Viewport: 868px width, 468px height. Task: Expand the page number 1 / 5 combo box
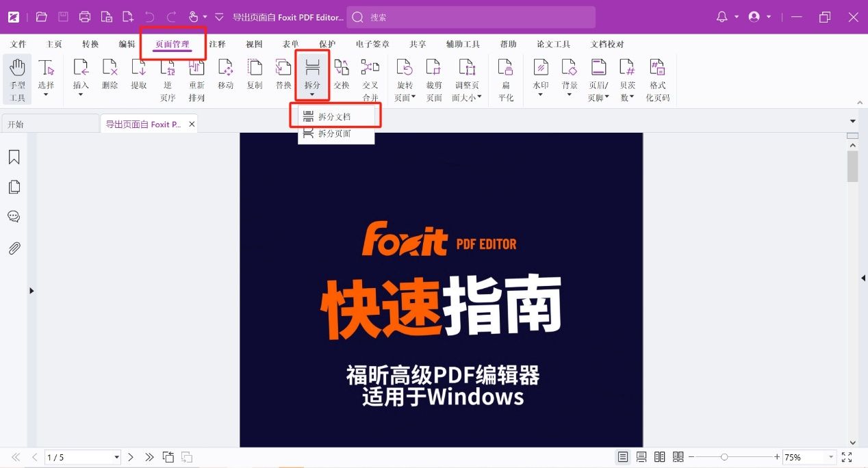click(x=116, y=457)
